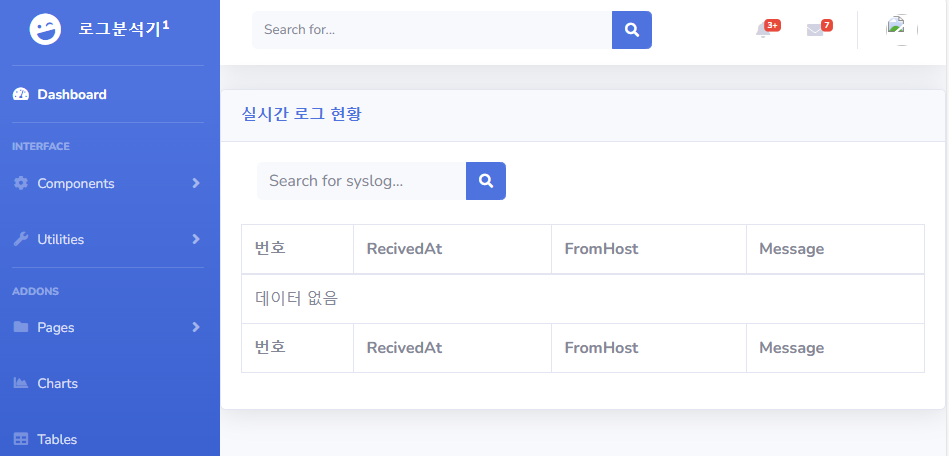
Task: Click the user profile avatar image
Action: 902,30
